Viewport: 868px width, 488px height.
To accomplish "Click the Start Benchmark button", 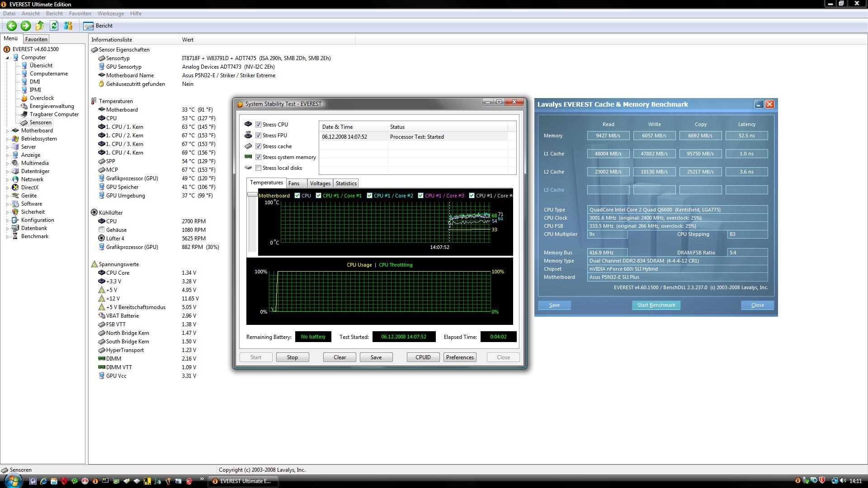I will tap(656, 305).
